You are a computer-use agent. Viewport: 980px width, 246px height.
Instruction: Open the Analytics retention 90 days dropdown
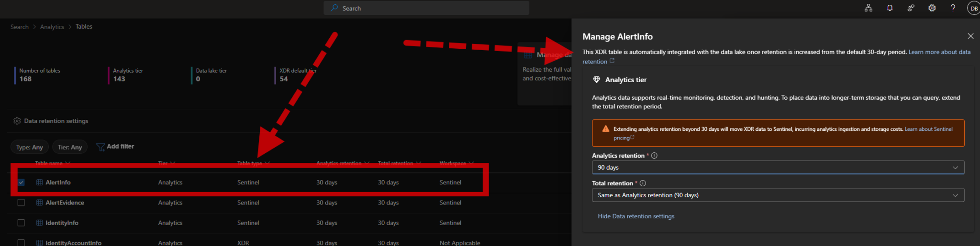[778, 168]
